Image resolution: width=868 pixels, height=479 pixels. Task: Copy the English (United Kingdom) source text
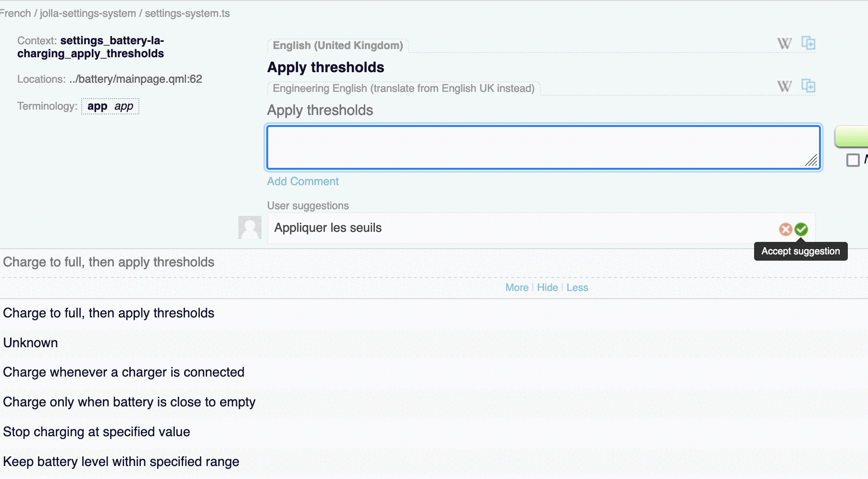[x=808, y=43]
